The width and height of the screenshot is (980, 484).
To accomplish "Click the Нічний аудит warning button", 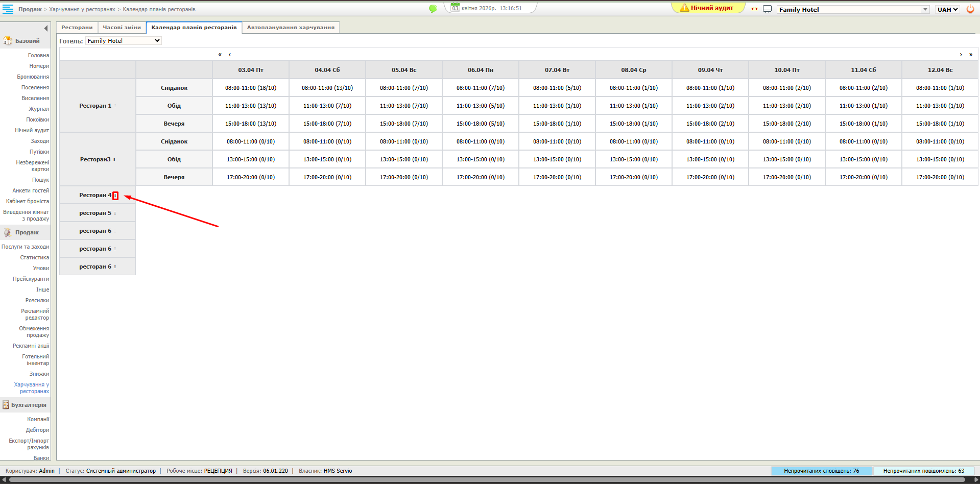I will coord(707,8).
